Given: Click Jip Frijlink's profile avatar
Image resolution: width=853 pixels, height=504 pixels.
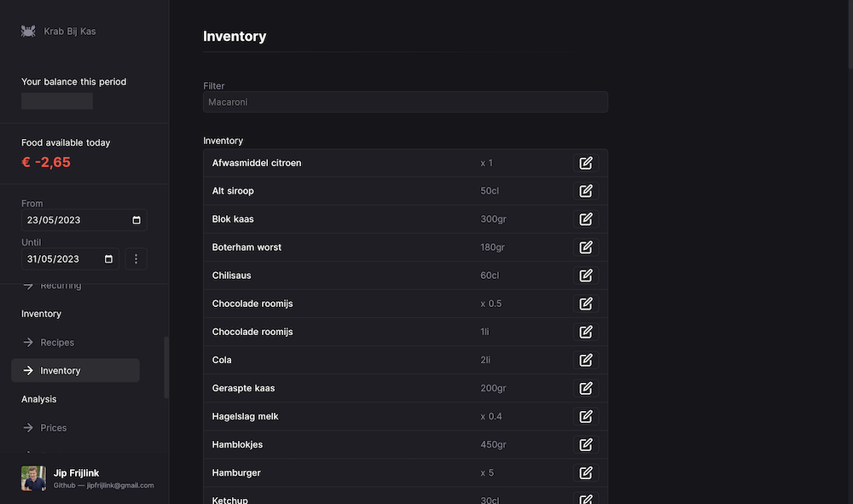Looking at the screenshot, I should 33,478.
